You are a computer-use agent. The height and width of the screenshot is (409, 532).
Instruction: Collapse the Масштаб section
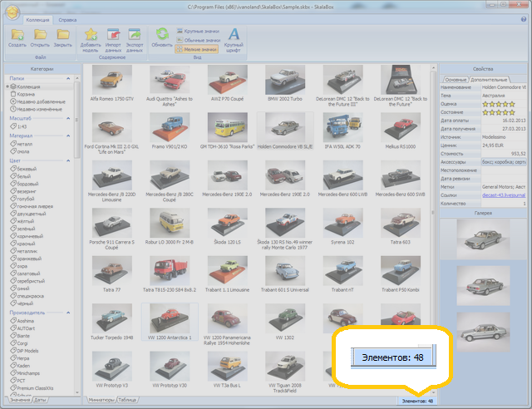click(x=68, y=118)
